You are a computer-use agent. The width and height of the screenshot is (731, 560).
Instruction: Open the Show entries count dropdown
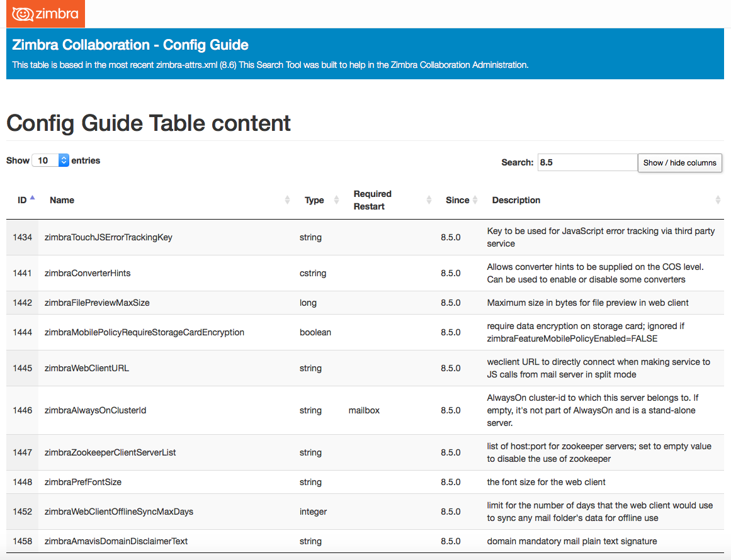click(x=50, y=160)
